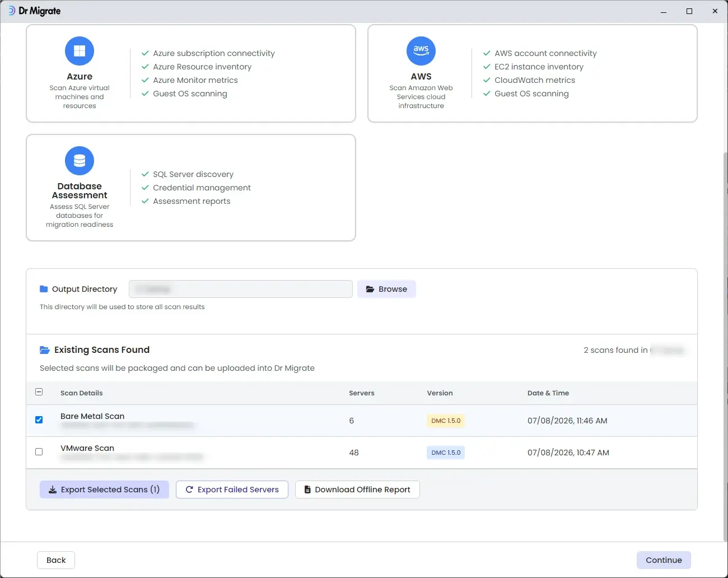Click the Database Assessment cylinder icon
Image resolution: width=728 pixels, height=578 pixels.
click(80, 161)
